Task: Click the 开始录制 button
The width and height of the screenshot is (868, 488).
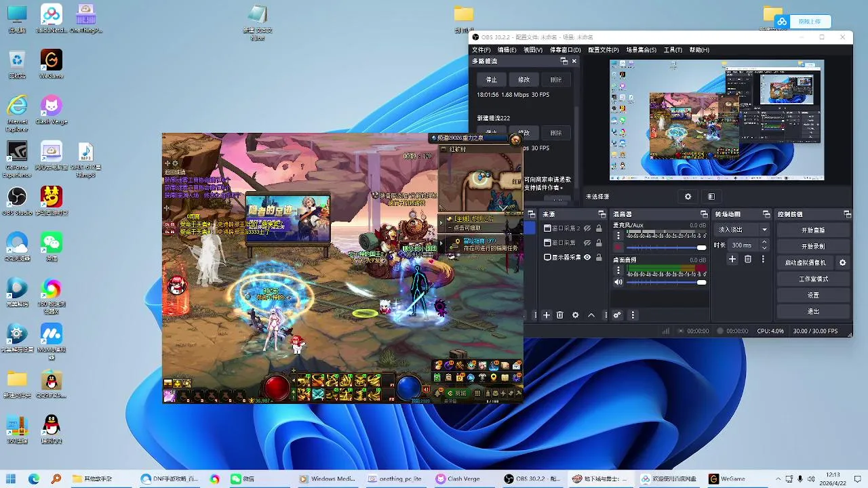Action: [x=813, y=246]
